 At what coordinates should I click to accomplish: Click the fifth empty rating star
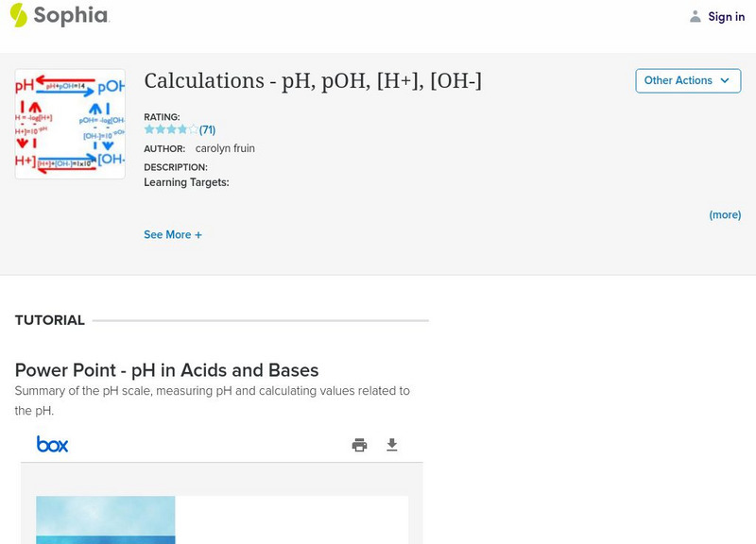[x=194, y=129]
